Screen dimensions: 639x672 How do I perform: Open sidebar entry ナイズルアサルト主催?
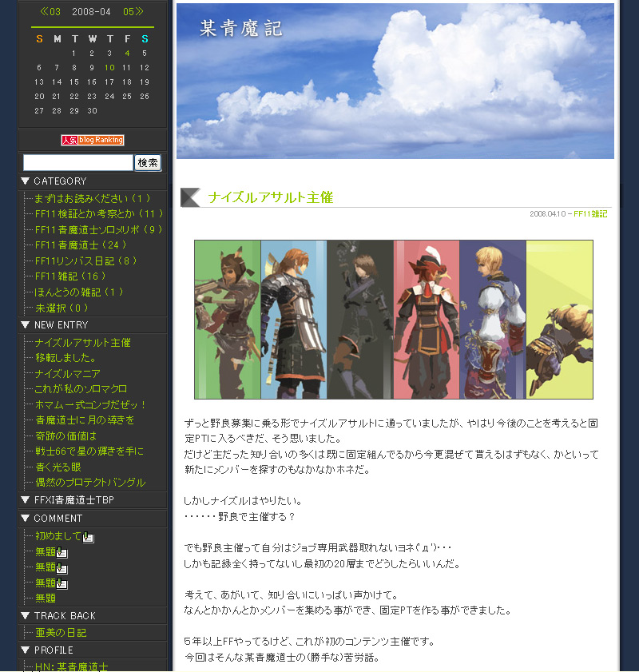[x=82, y=343]
